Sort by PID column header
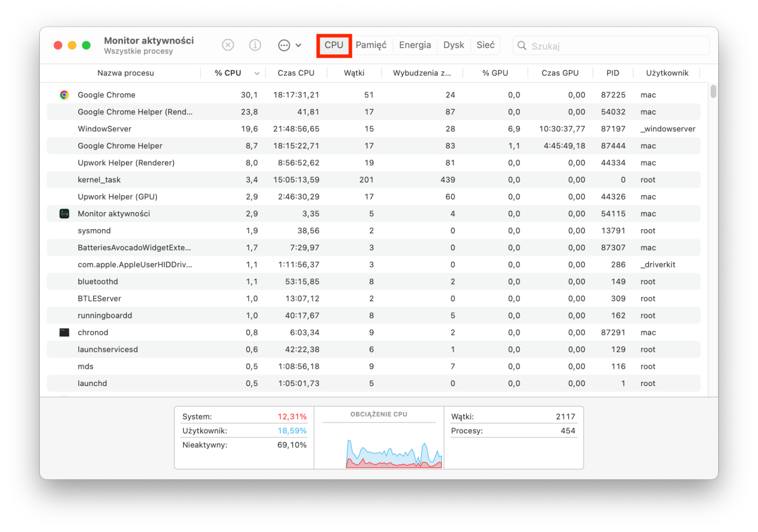The width and height of the screenshot is (758, 532). point(612,73)
